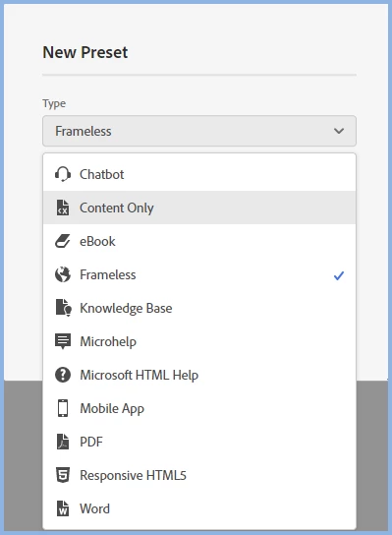The width and height of the screenshot is (392, 535).
Task: Click the Microsoft HTML Help question icon
Action: coord(63,375)
